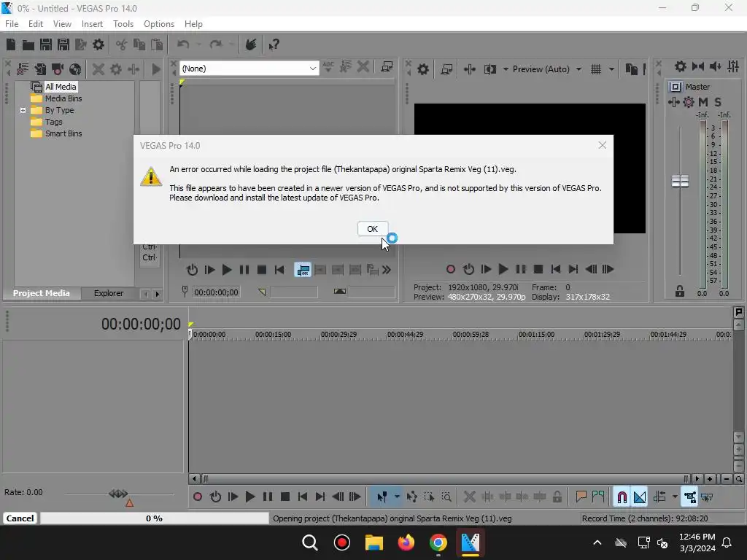Toggle the preview Overlays grid icon
This screenshot has width=747, height=560.
(596, 69)
